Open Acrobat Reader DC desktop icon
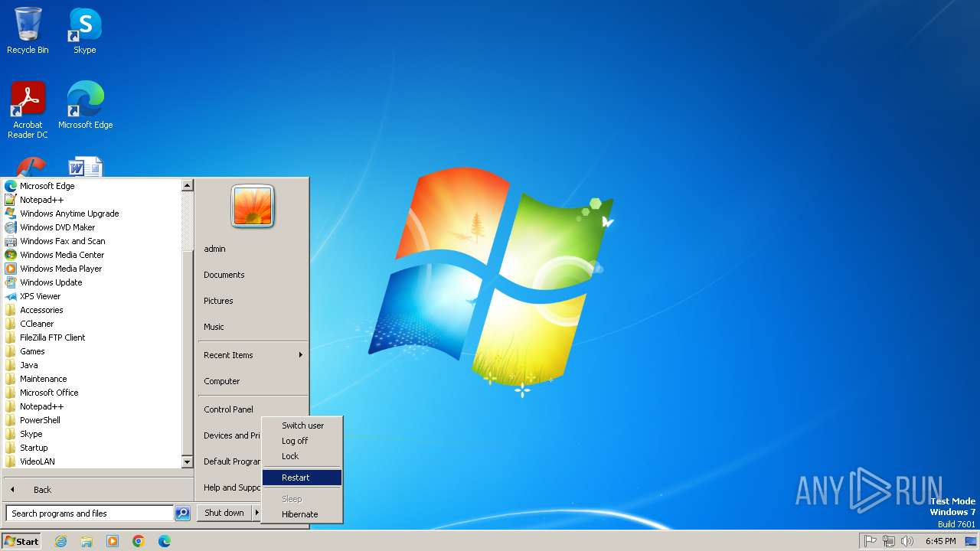980x551 pixels. click(x=28, y=109)
